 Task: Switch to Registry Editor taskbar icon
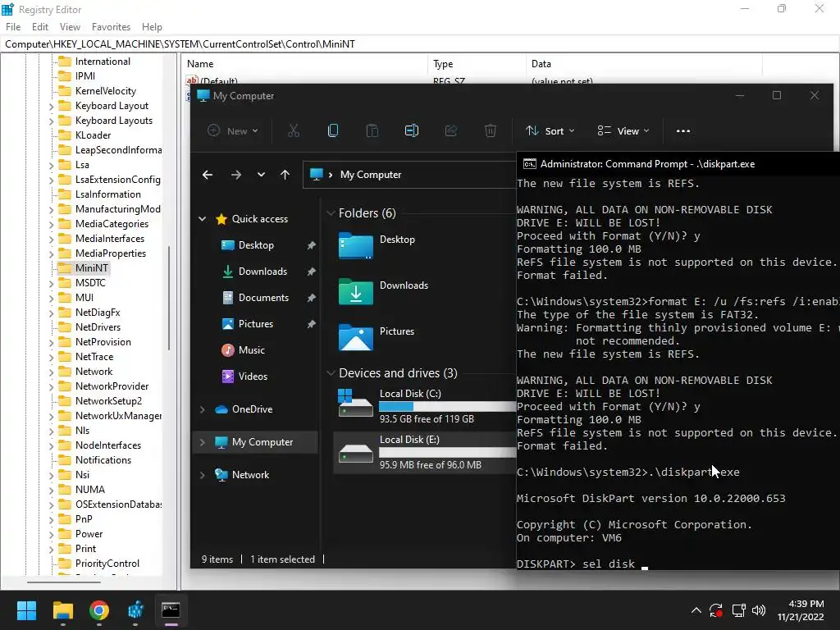coord(135,610)
